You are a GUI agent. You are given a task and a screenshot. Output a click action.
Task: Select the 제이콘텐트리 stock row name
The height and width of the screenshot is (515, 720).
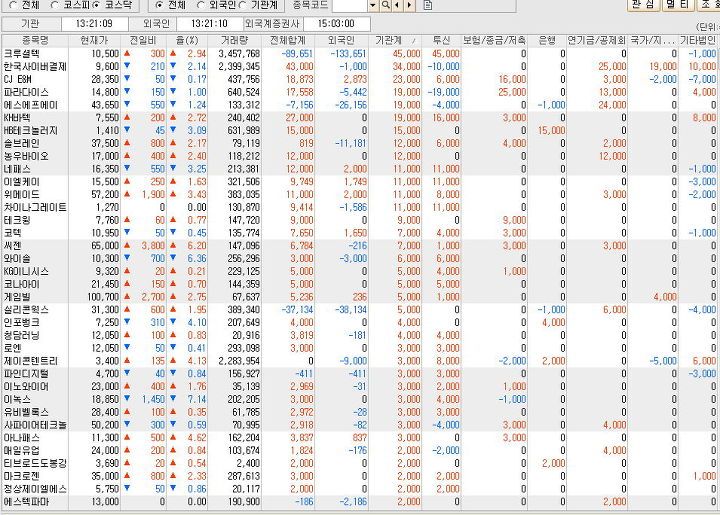click(30, 361)
